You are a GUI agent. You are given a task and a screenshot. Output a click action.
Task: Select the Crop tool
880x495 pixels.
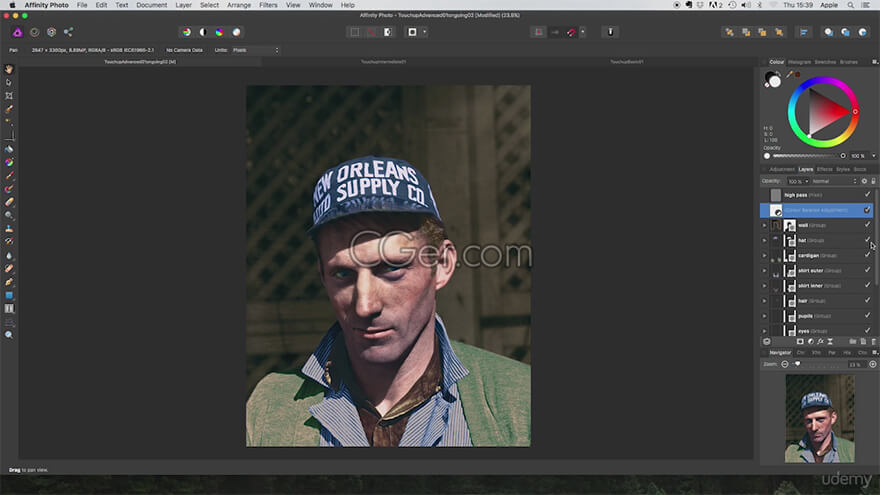9,96
